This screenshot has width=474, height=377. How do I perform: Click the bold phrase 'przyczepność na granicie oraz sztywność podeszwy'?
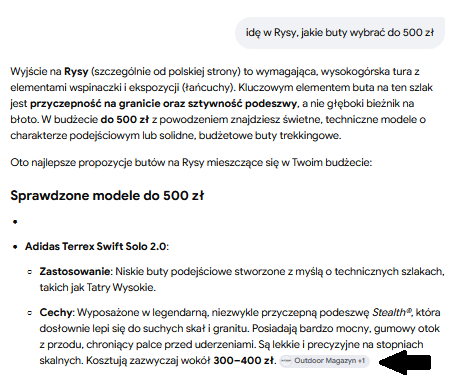[163, 104]
